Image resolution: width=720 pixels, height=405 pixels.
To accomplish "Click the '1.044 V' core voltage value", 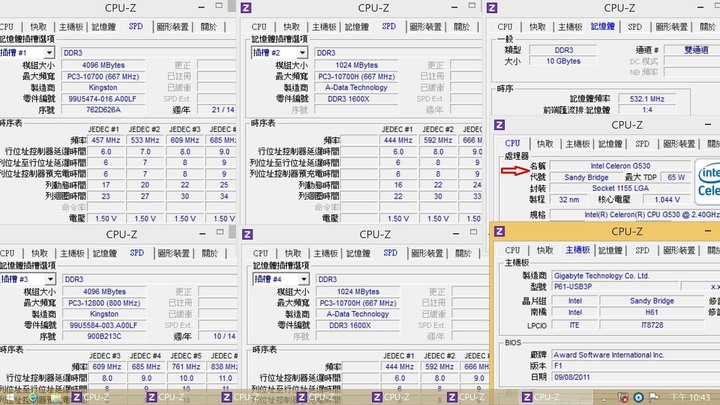I will pos(667,200).
